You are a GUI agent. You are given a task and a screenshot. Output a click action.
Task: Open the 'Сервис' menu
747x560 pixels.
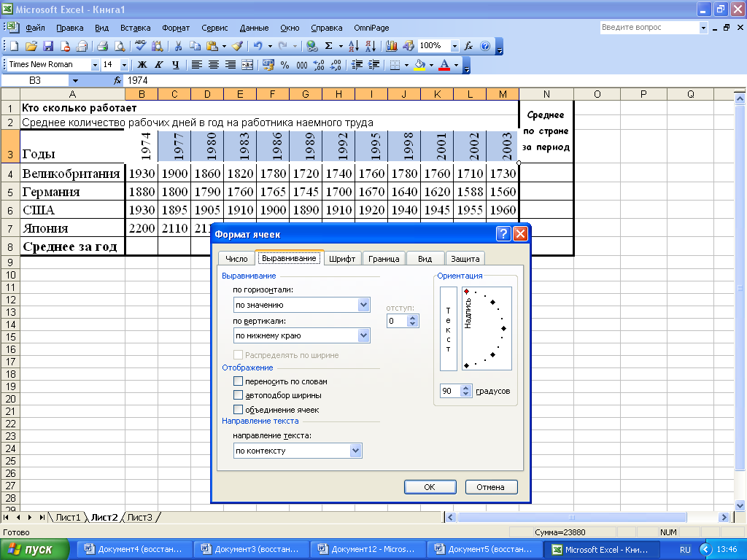click(x=214, y=28)
